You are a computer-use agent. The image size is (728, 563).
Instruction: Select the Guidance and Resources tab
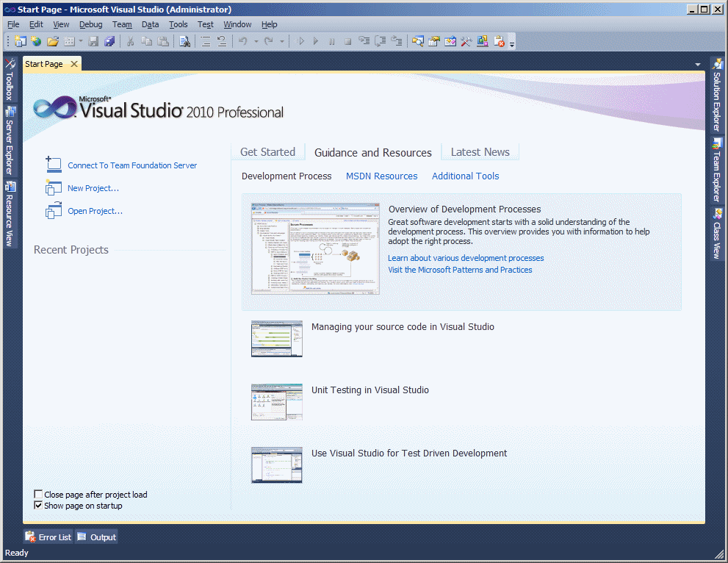pos(373,152)
